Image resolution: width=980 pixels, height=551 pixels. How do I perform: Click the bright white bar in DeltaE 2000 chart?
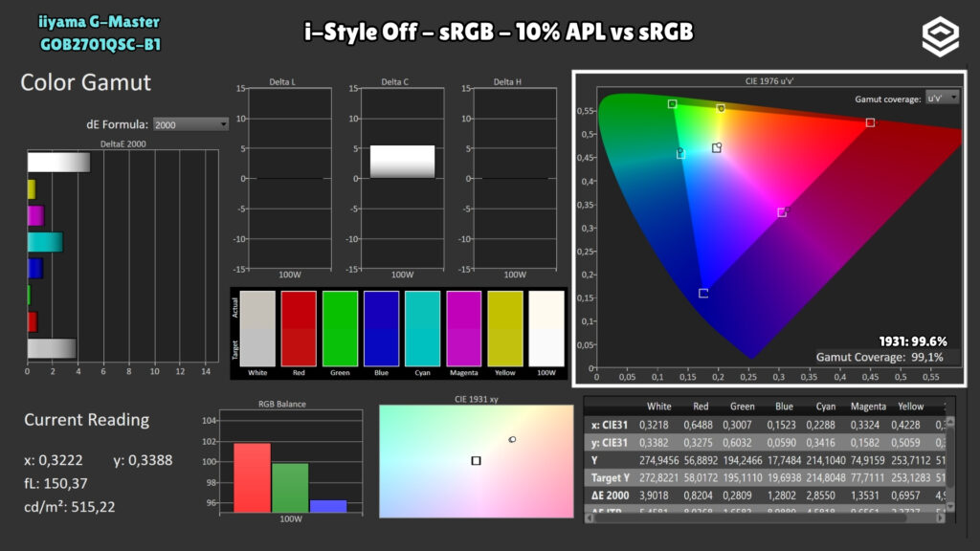coord(58,163)
